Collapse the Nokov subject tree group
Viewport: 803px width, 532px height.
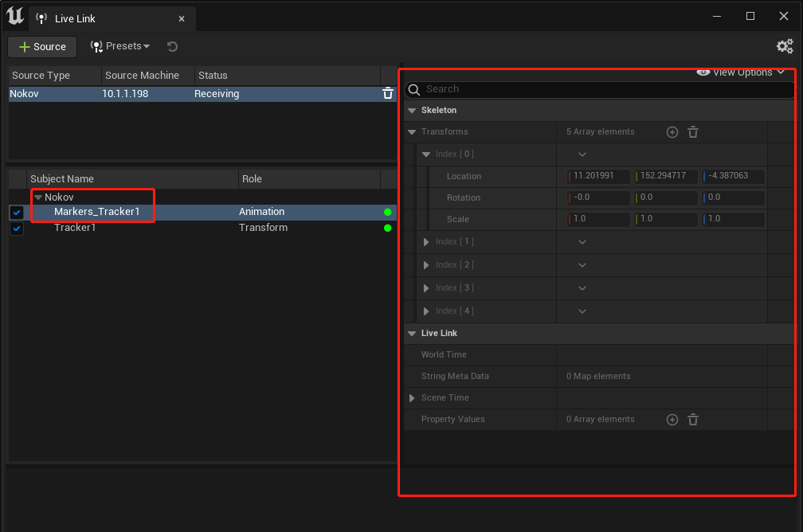point(38,198)
